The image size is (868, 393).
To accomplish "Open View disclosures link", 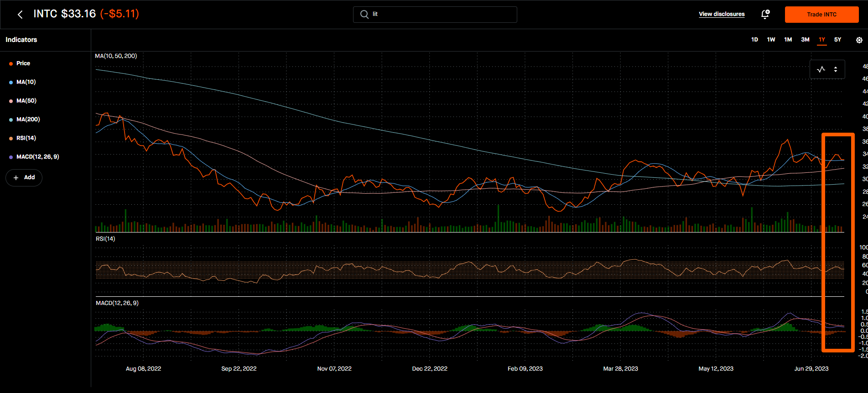I will pyautogui.click(x=722, y=14).
